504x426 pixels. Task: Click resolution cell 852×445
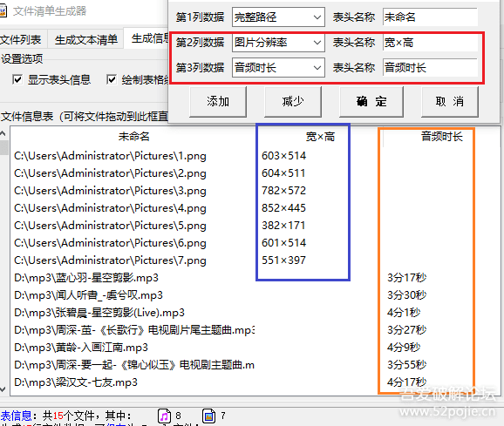pyautogui.click(x=283, y=207)
